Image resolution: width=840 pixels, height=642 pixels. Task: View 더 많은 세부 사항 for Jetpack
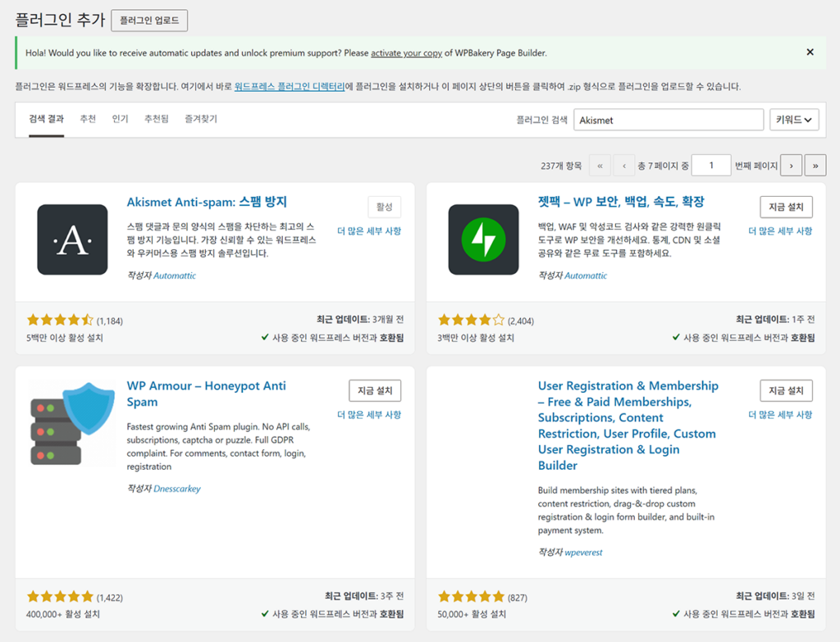[780, 230]
